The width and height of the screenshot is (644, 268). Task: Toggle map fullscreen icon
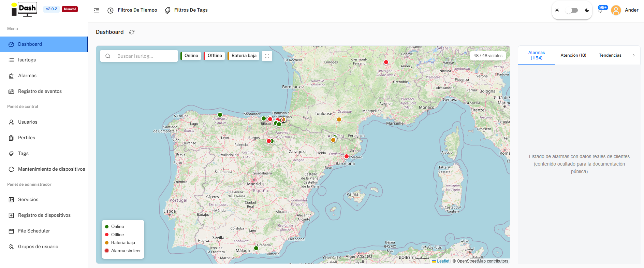point(267,56)
